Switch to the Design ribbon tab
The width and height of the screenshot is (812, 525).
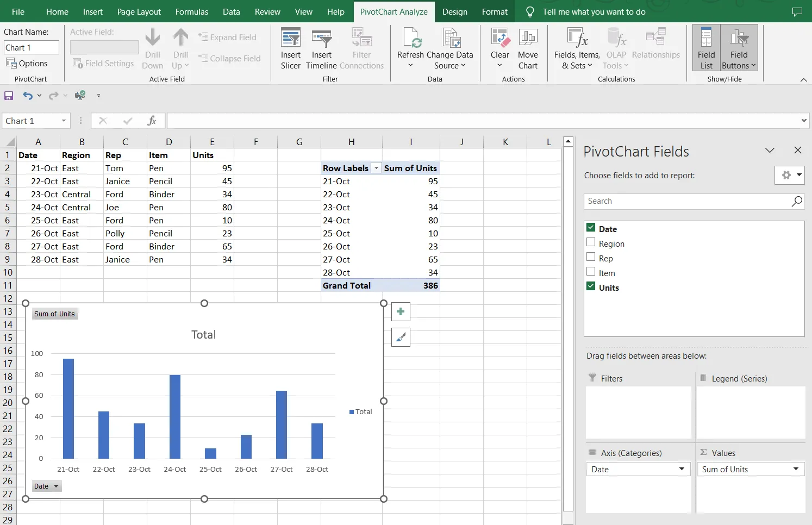tap(455, 11)
